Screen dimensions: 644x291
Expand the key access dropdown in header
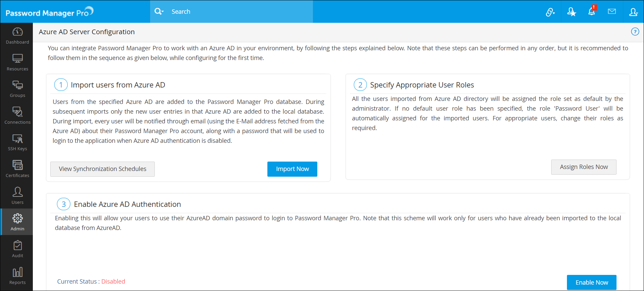tap(550, 12)
